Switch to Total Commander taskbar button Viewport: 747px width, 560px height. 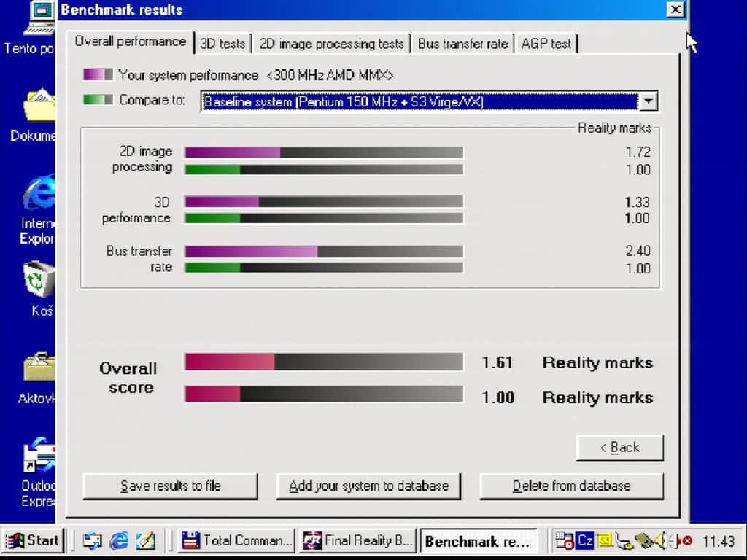[x=236, y=540]
